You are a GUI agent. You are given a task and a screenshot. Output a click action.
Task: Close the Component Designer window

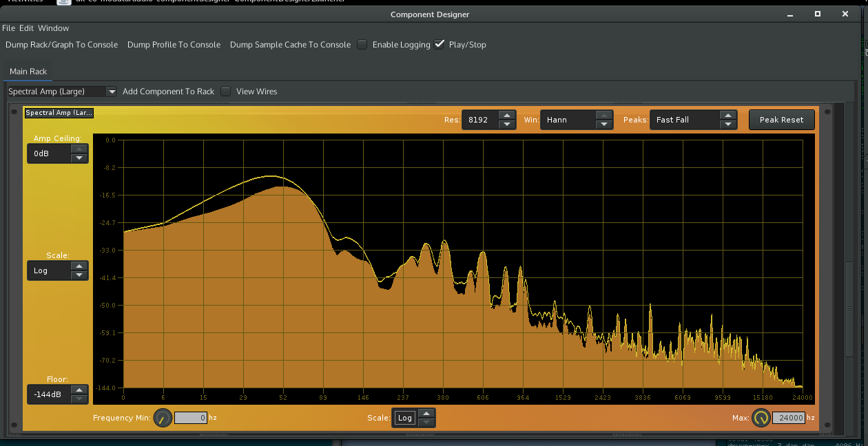tap(845, 14)
